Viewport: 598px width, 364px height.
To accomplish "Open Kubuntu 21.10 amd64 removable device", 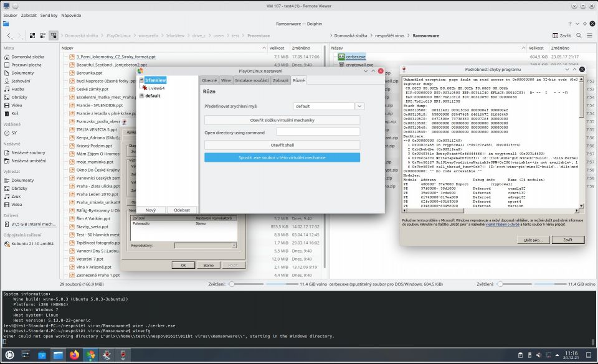I will (32, 244).
